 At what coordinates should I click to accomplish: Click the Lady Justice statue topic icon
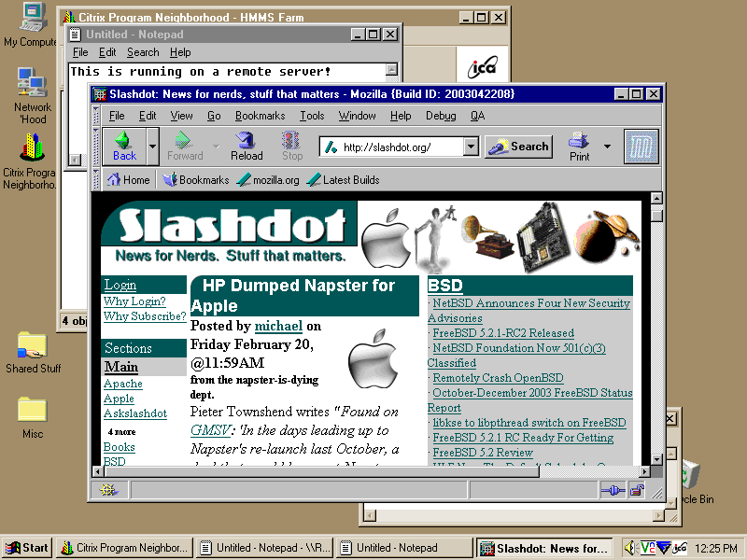point(434,239)
